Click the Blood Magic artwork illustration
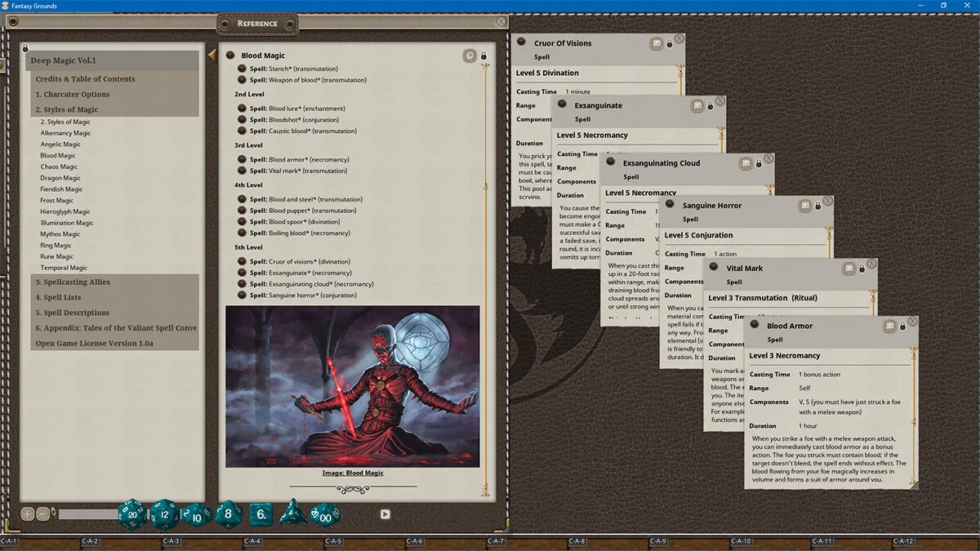The width and height of the screenshot is (980, 551). click(351, 384)
